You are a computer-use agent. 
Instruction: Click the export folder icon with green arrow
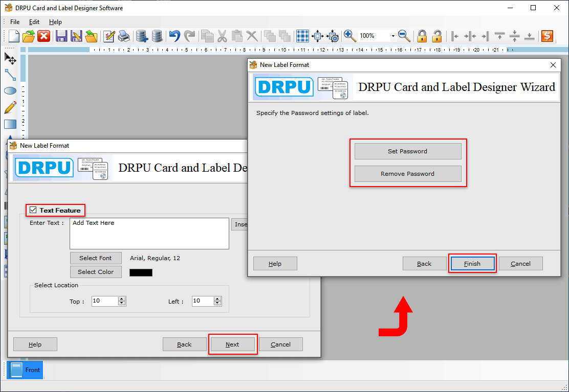click(91, 36)
